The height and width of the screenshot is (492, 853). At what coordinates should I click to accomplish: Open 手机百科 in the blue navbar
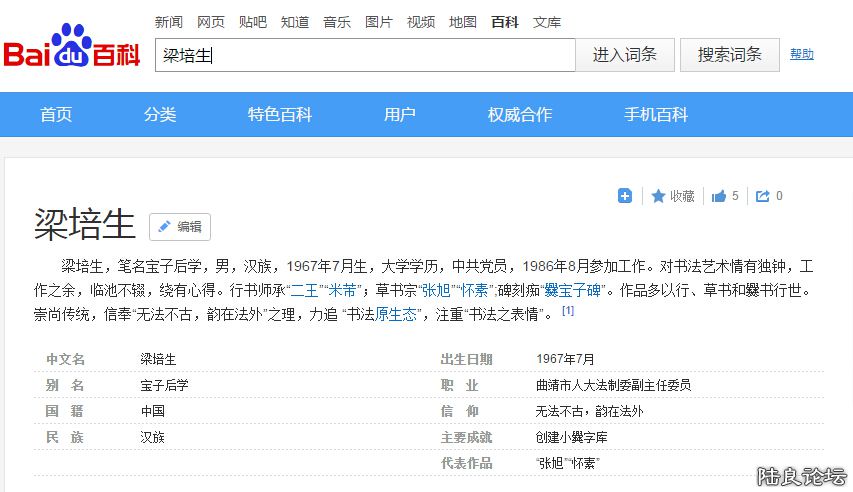click(x=656, y=114)
